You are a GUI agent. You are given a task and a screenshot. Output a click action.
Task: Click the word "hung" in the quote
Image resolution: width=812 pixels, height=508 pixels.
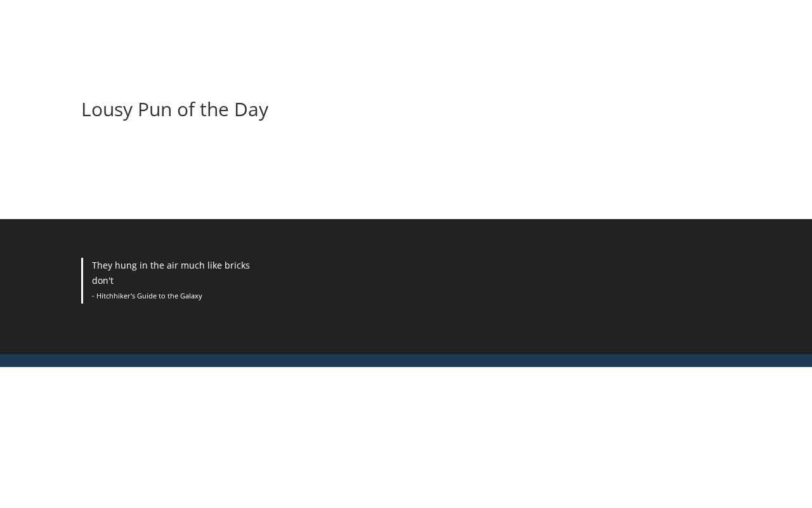[126, 265]
